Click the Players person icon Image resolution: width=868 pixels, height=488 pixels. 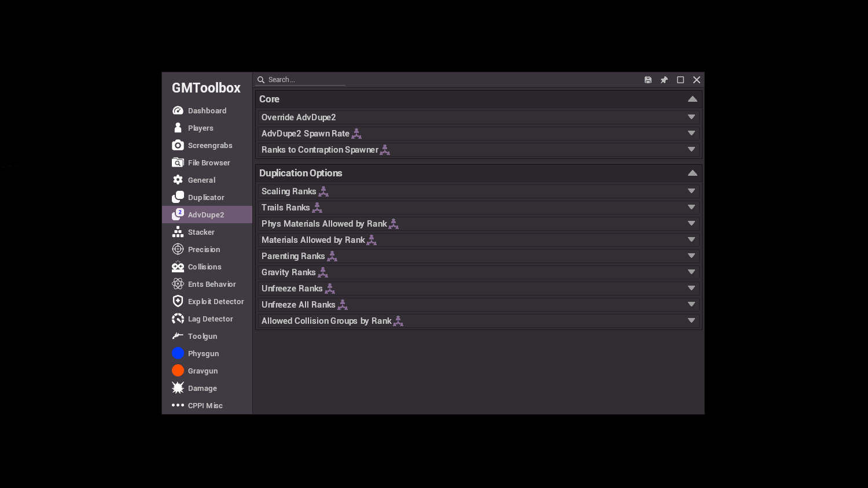pyautogui.click(x=178, y=128)
